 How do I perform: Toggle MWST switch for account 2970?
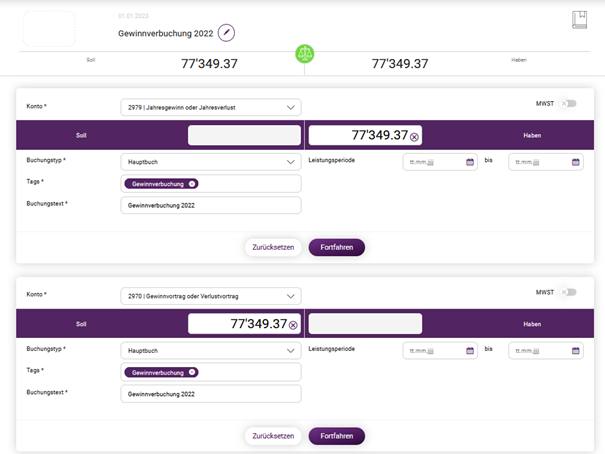tap(568, 292)
